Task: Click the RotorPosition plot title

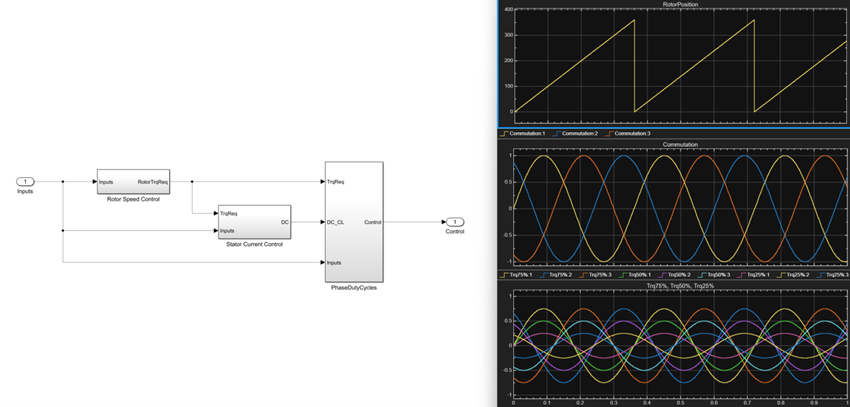Action: (x=680, y=4)
